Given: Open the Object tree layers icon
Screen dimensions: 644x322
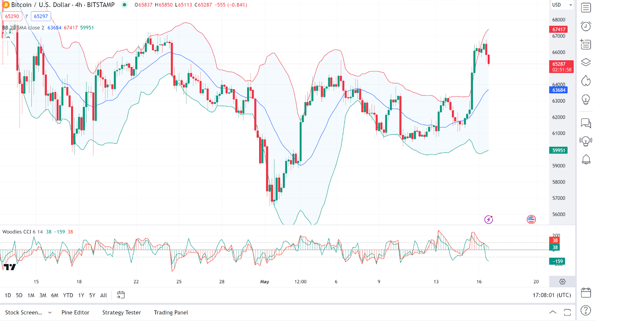Looking at the screenshot, I should [586, 62].
